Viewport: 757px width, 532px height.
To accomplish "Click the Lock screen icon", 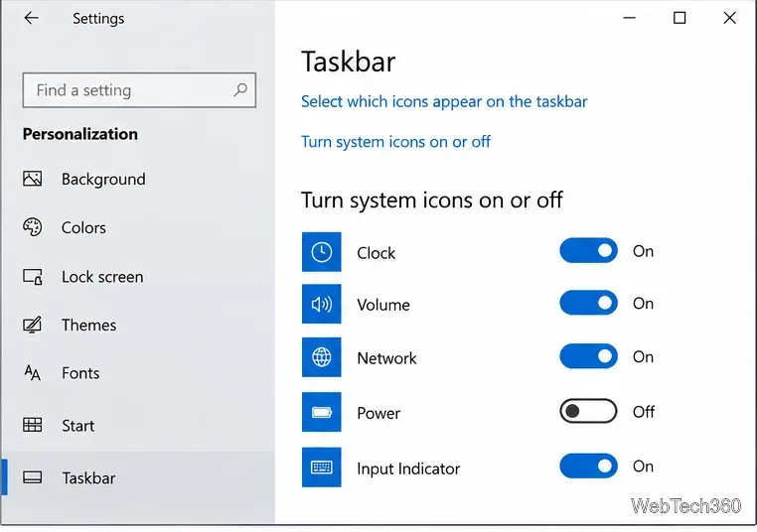I will (33, 277).
